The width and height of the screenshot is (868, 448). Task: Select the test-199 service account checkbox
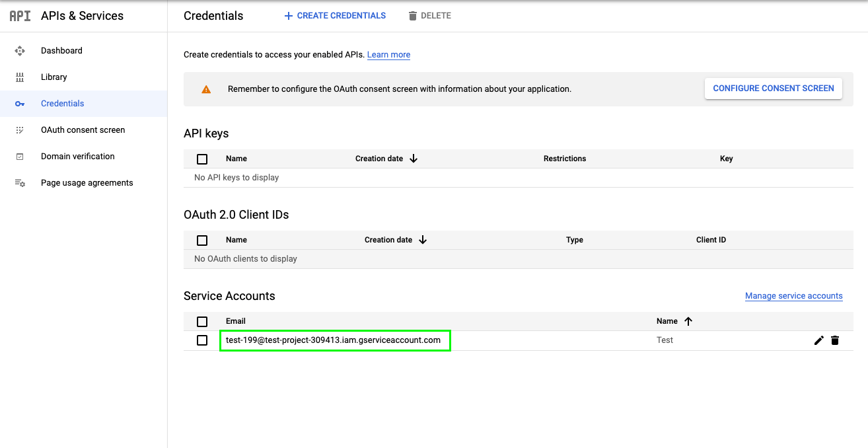click(202, 340)
